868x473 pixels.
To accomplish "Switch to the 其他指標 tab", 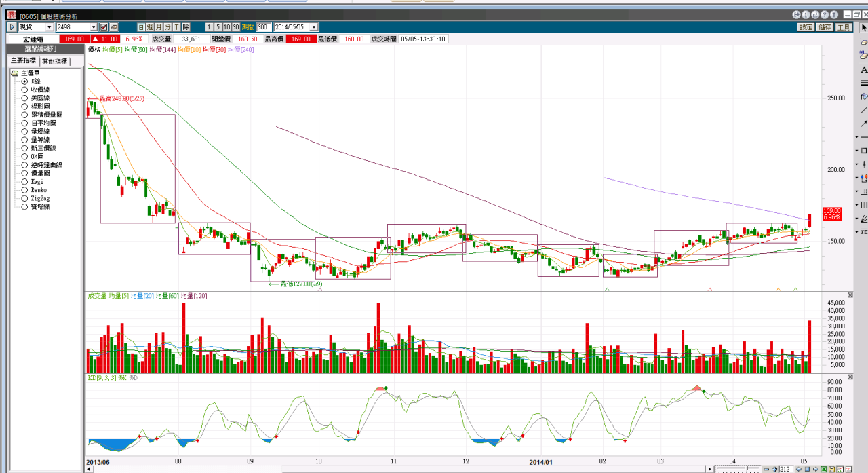I will pyautogui.click(x=54, y=61).
